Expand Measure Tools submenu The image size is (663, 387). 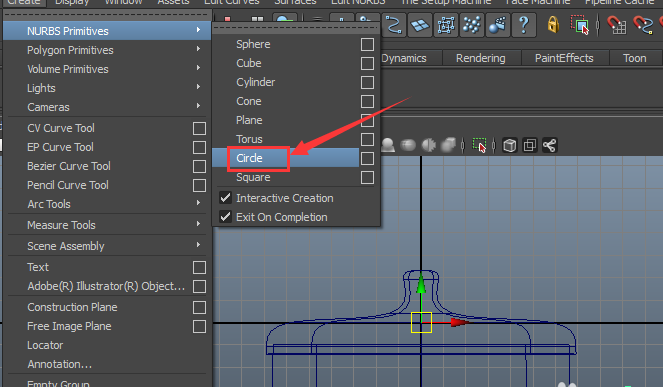[x=107, y=225]
